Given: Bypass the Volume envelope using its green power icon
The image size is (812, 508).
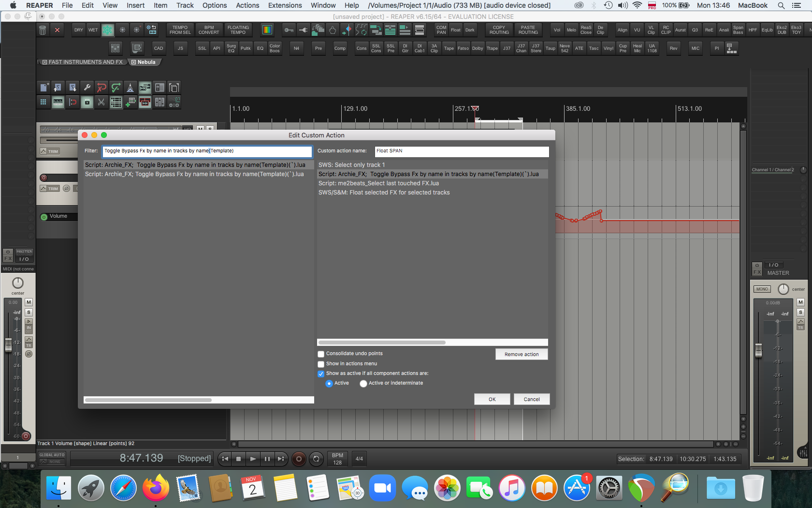Looking at the screenshot, I should click(44, 217).
